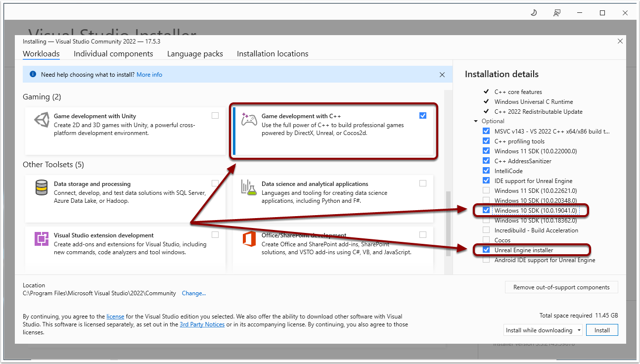Check the Cocos option
This screenshot has width=640, height=364.
point(486,240)
